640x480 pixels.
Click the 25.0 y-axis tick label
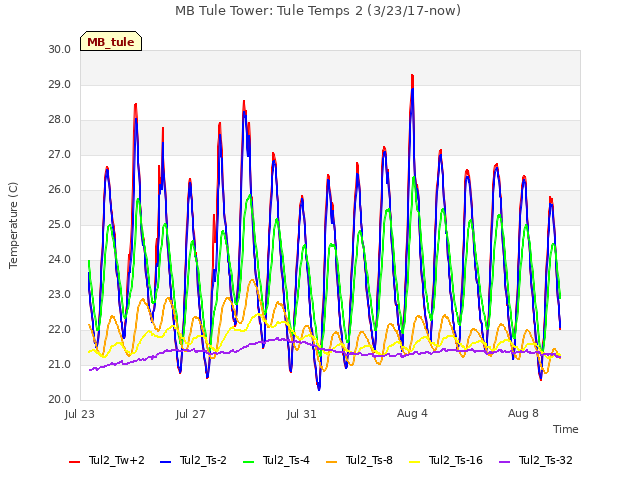[x=60, y=224]
